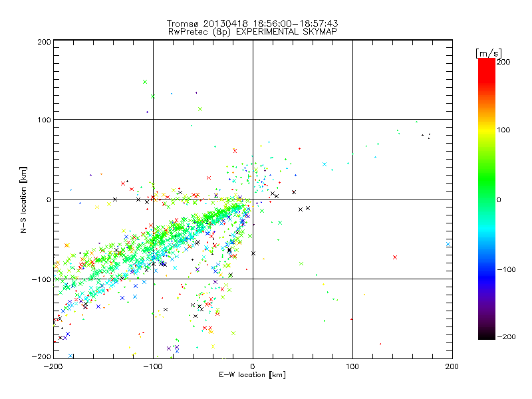Click the title line "Tromsø 20130418 18:56:00-18:57:43"

[252, 23]
